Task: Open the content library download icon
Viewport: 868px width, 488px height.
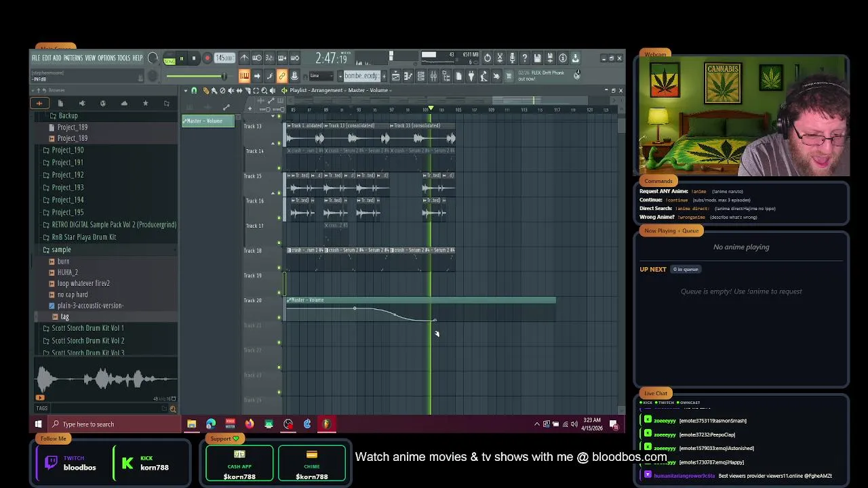Action: pyautogui.click(x=575, y=58)
